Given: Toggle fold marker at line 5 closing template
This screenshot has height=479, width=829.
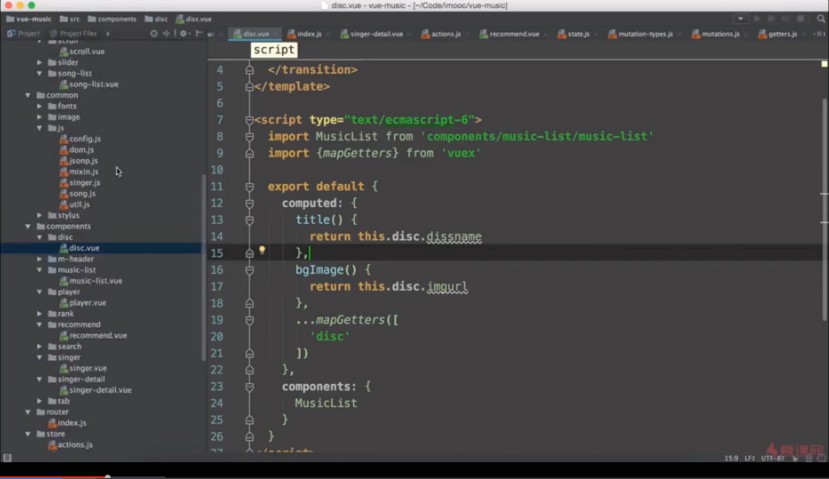Looking at the screenshot, I should point(250,87).
